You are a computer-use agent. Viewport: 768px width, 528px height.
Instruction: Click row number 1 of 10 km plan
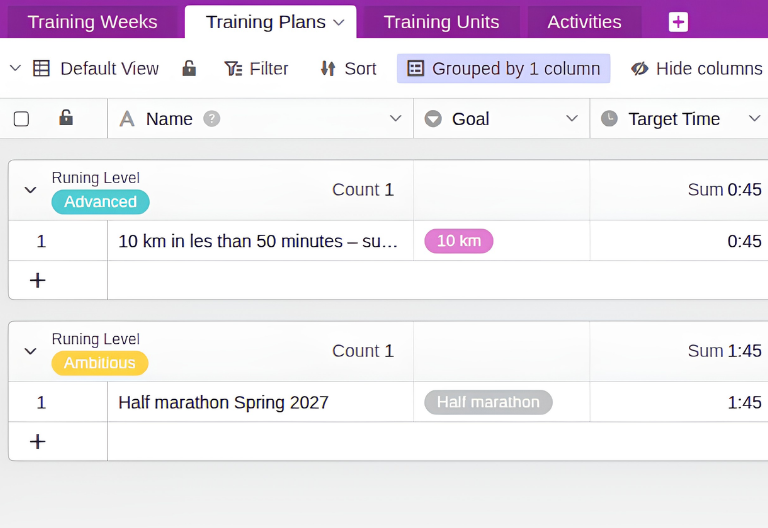(x=41, y=241)
